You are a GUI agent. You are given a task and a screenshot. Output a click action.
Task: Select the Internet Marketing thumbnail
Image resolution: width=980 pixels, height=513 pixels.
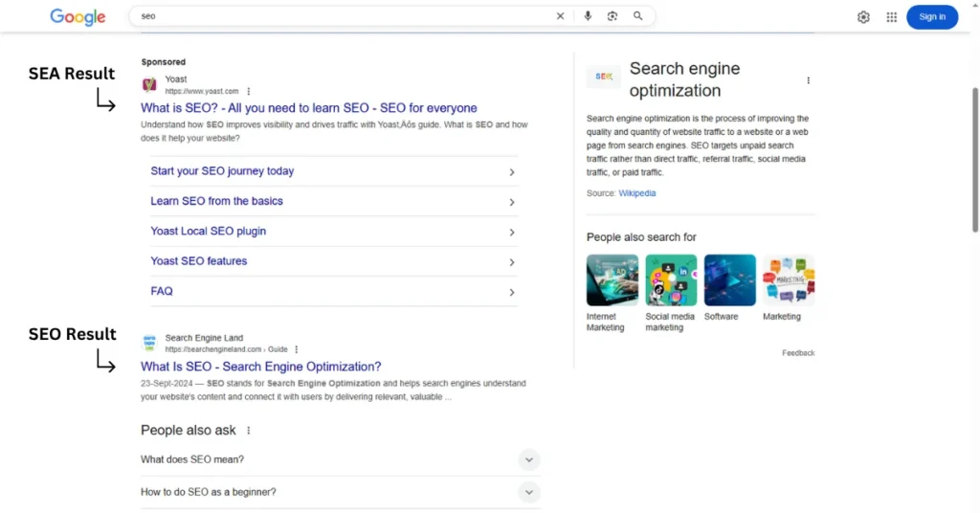[612, 280]
